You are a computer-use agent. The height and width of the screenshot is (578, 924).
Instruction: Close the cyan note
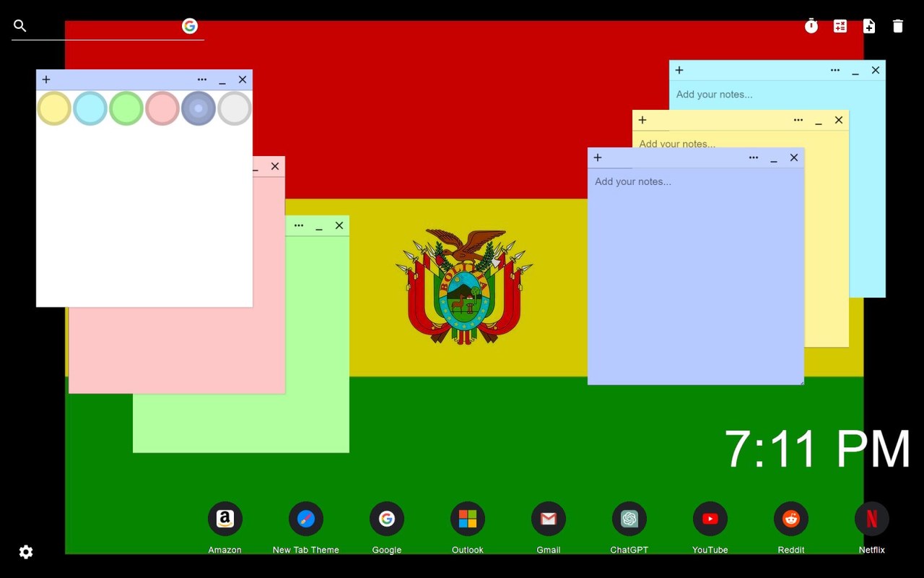coord(876,70)
